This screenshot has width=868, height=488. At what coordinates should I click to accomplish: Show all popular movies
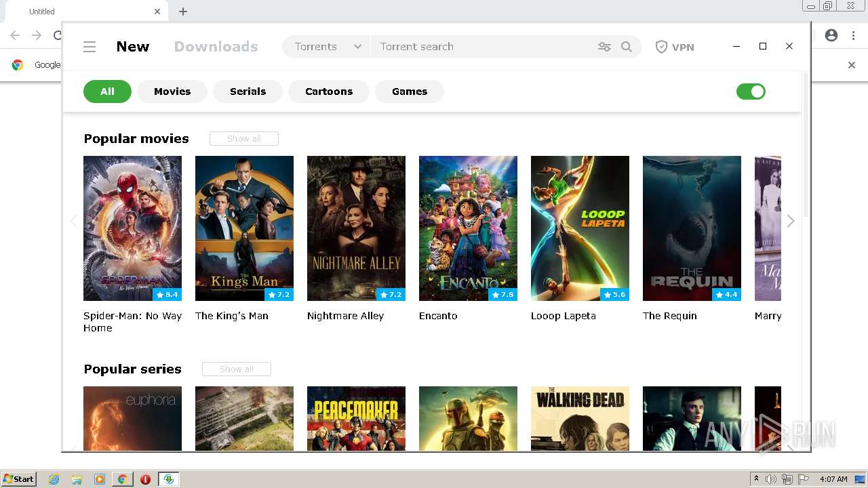click(244, 138)
